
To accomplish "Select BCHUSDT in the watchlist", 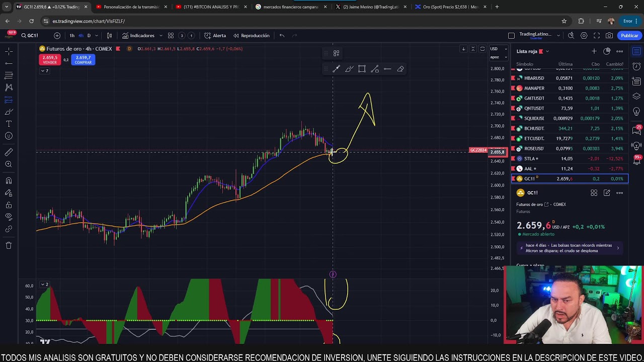I will [570, 128].
